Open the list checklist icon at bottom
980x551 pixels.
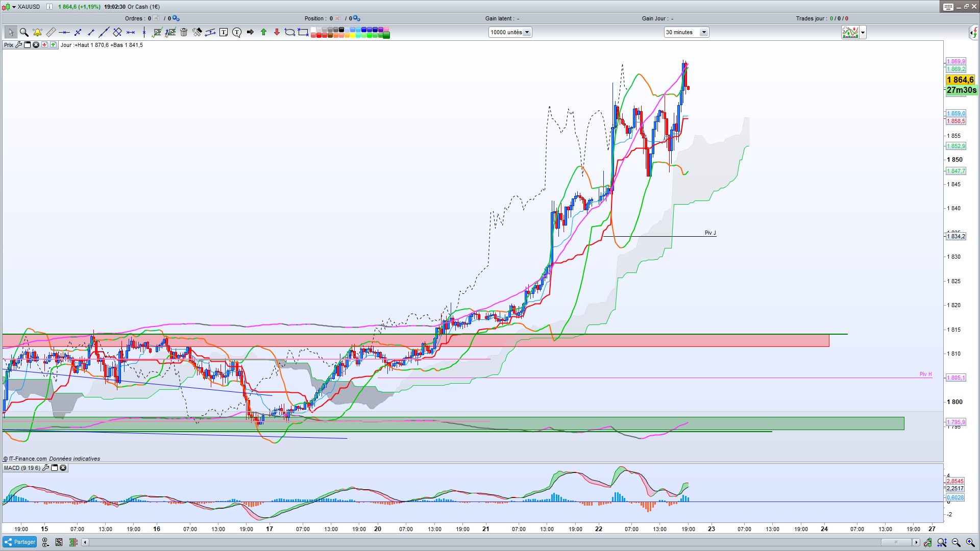[x=59, y=542]
